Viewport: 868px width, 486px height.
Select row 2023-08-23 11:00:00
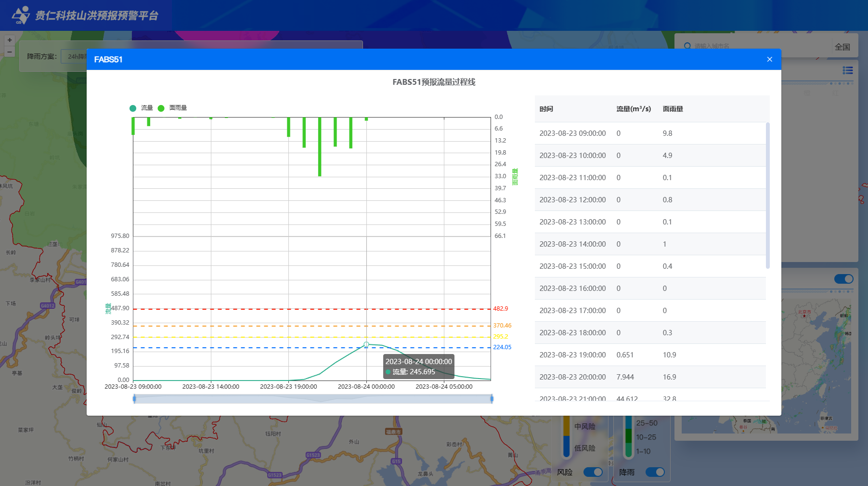650,178
